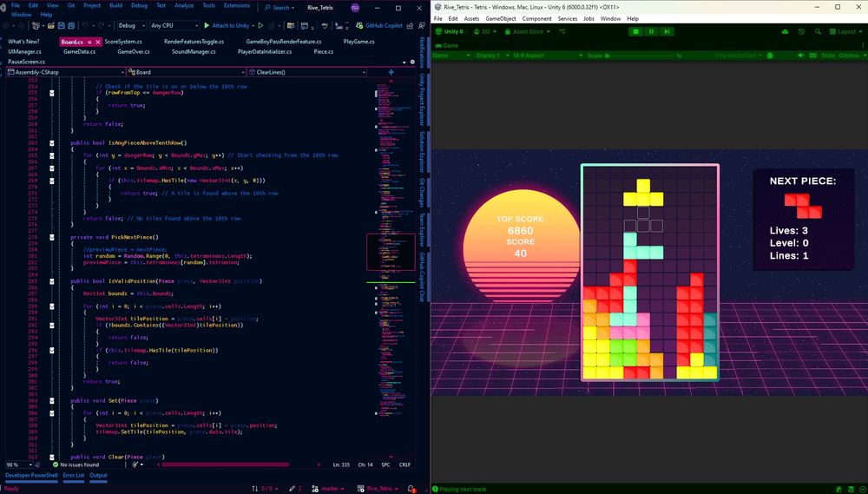Click the notifications bell in VS status bar
Screen dimensions: 868x494
click(411, 489)
